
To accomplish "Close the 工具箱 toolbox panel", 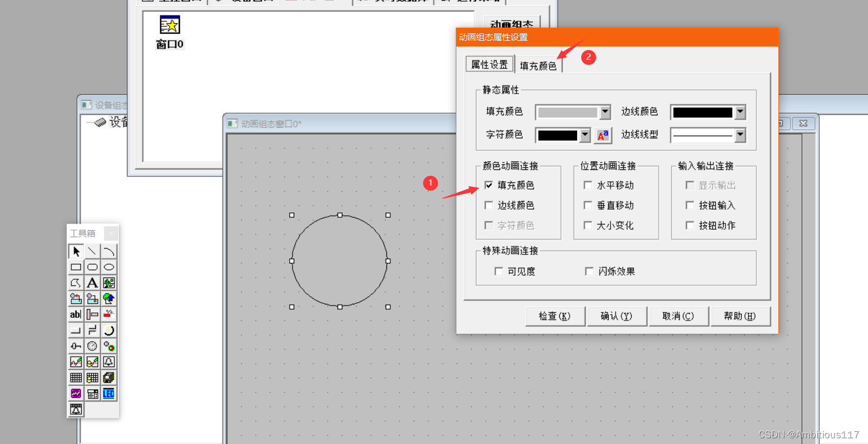I will 112,233.
